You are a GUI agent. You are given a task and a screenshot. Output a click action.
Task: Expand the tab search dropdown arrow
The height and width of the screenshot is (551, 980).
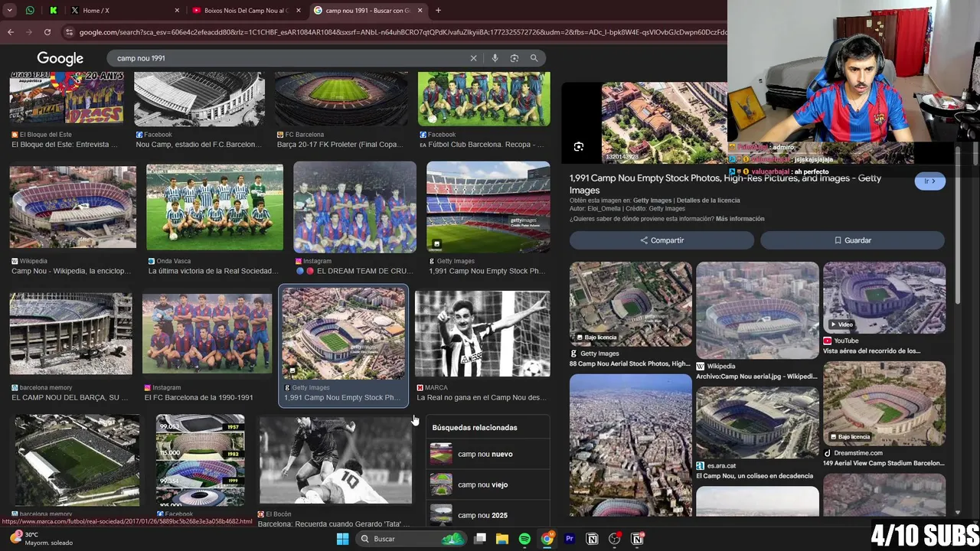click(10, 11)
